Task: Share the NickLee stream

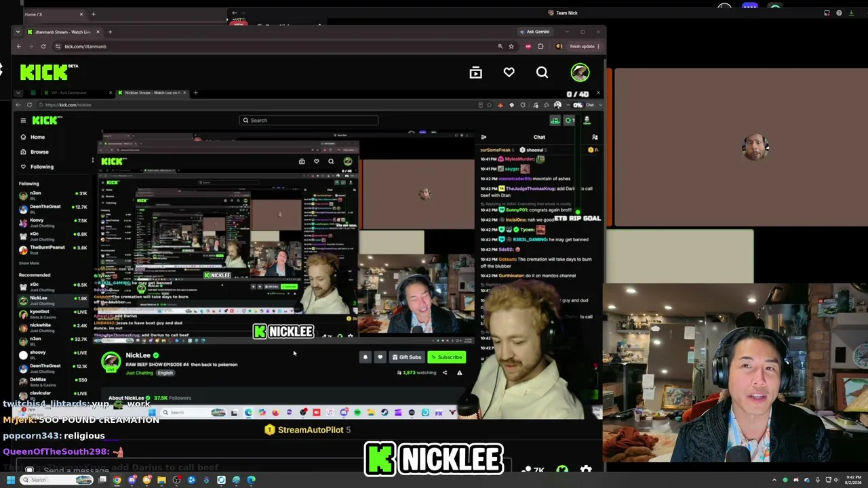Action: point(445,373)
